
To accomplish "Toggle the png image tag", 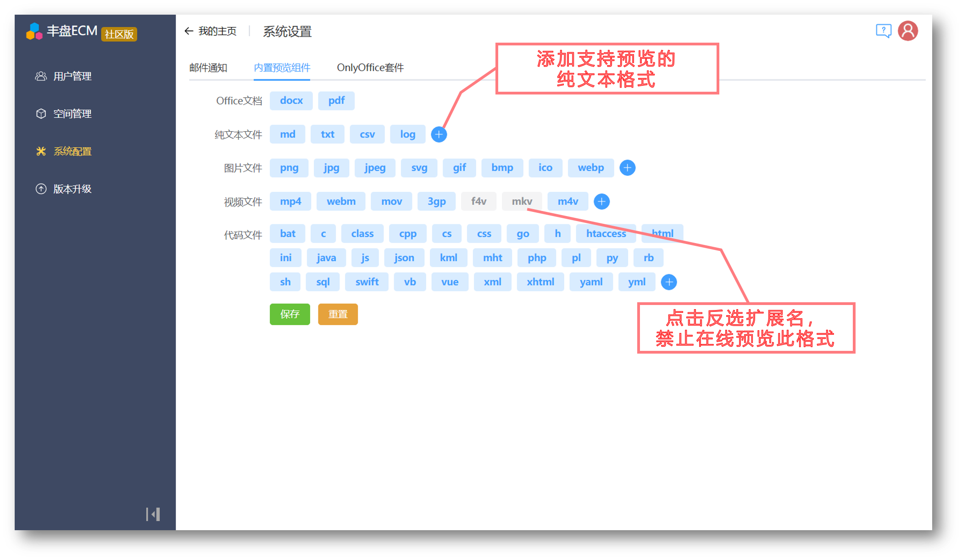I will pyautogui.click(x=289, y=168).
